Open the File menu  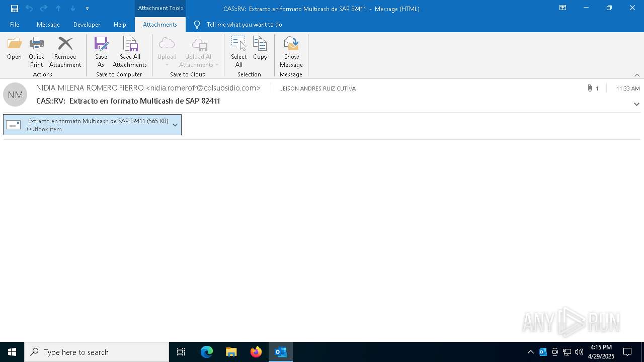(x=15, y=25)
